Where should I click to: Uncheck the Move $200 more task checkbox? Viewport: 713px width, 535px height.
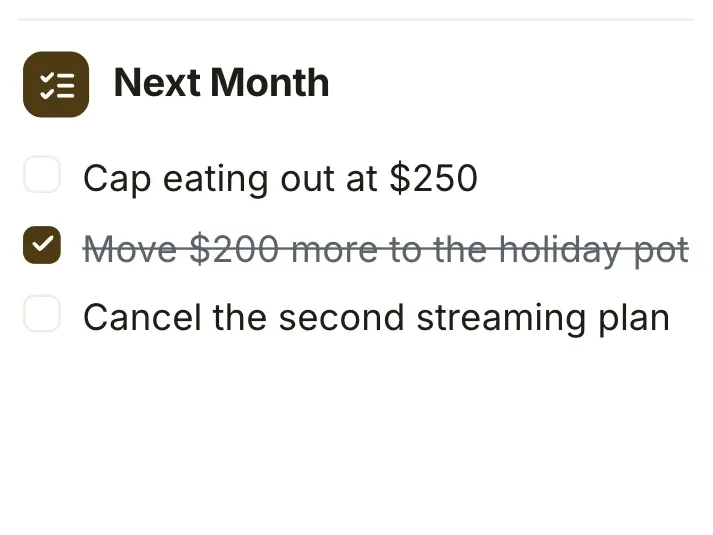coord(42,245)
